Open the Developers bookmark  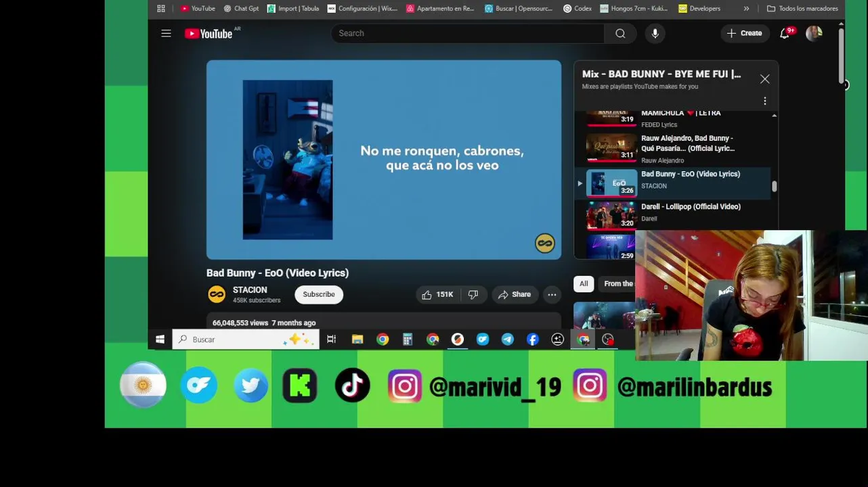[699, 9]
